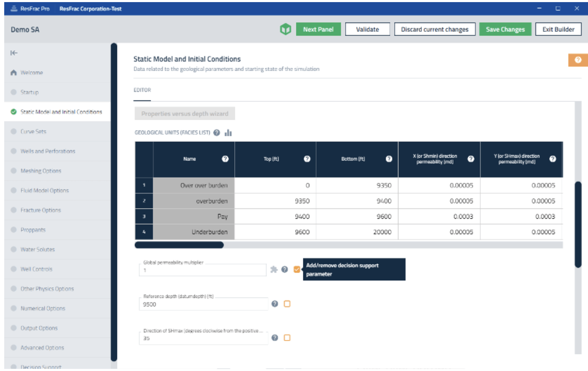Open the orange help button at top right

click(577, 60)
